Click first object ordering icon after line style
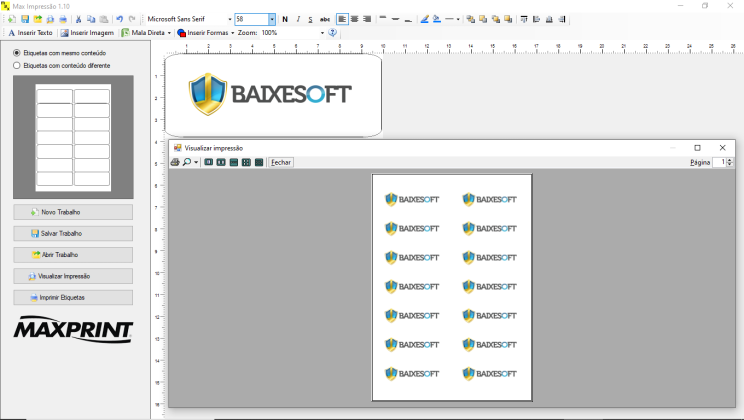Image resolution: width=744 pixels, height=420 pixels. pos(470,19)
